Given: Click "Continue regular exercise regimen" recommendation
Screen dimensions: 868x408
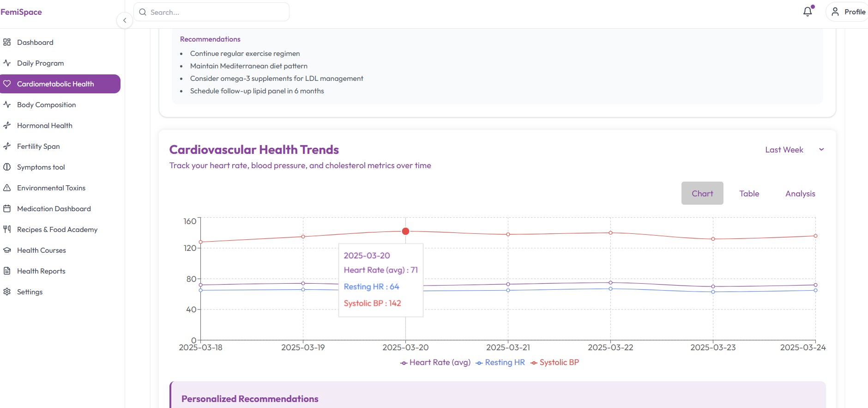Looking at the screenshot, I should point(245,54).
